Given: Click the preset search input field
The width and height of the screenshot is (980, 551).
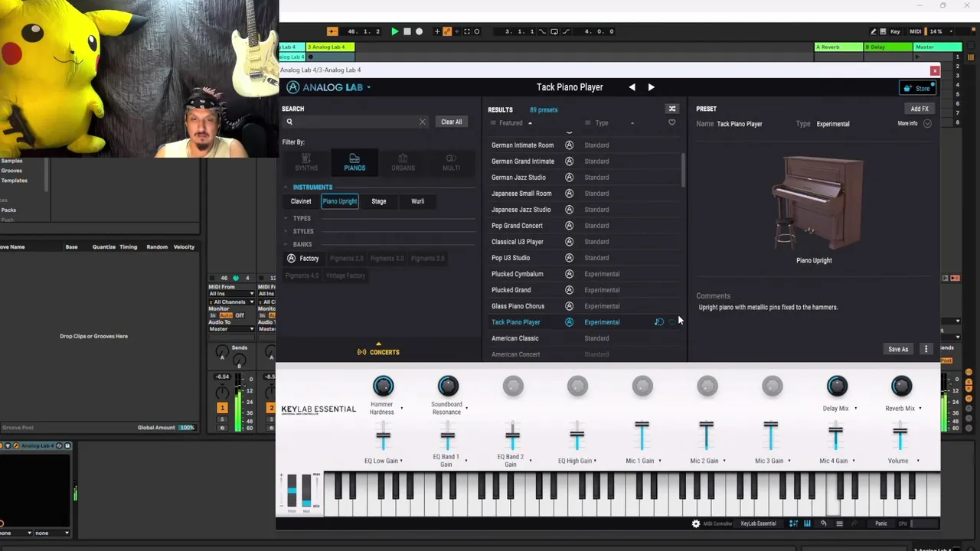Looking at the screenshot, I should click(356, 122).
